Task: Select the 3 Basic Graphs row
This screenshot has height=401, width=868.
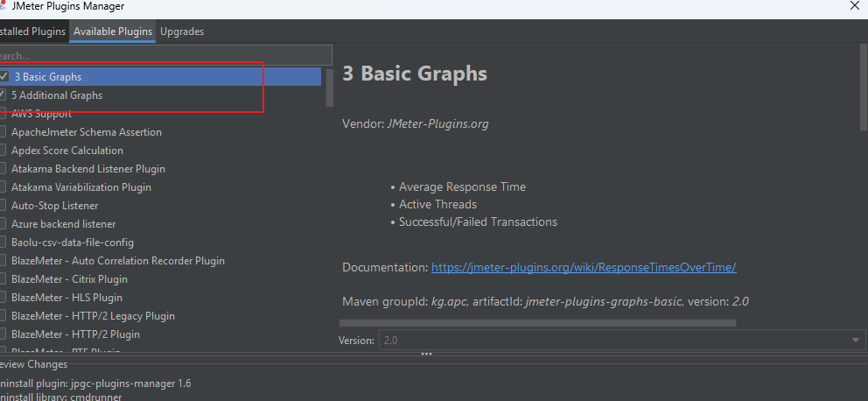Action: pos(160,76)
